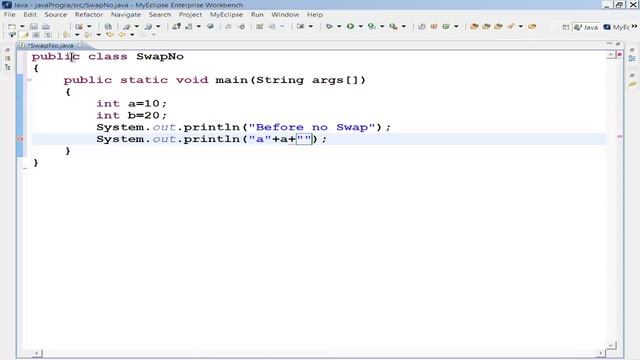Maximize the editor area
The image size is (640, 360).
click(618, 43)
